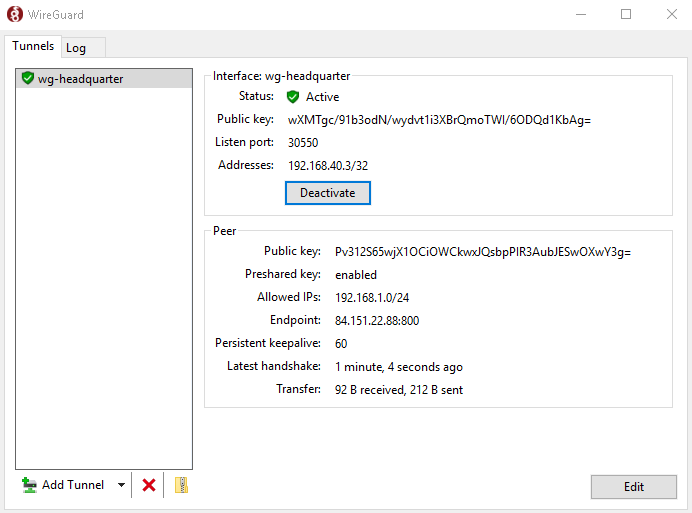Click latest handshake time value
Screen dimensions: 692x513
399,367
